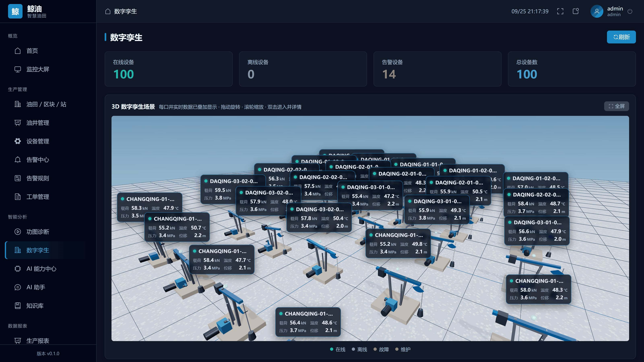Click the 数字孪生 breadcrumb text
The height and width of the screenshot is (362, 644).
tap(126, 11)
